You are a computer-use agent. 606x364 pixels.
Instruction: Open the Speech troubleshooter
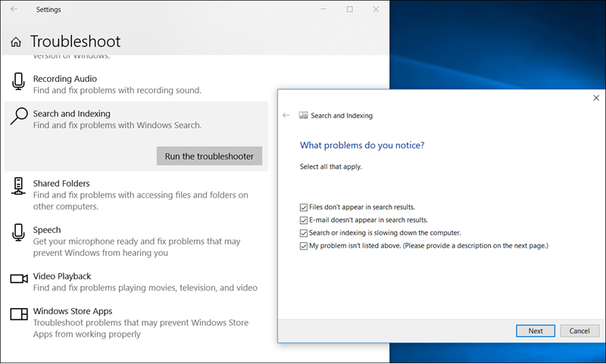[136, 241]
